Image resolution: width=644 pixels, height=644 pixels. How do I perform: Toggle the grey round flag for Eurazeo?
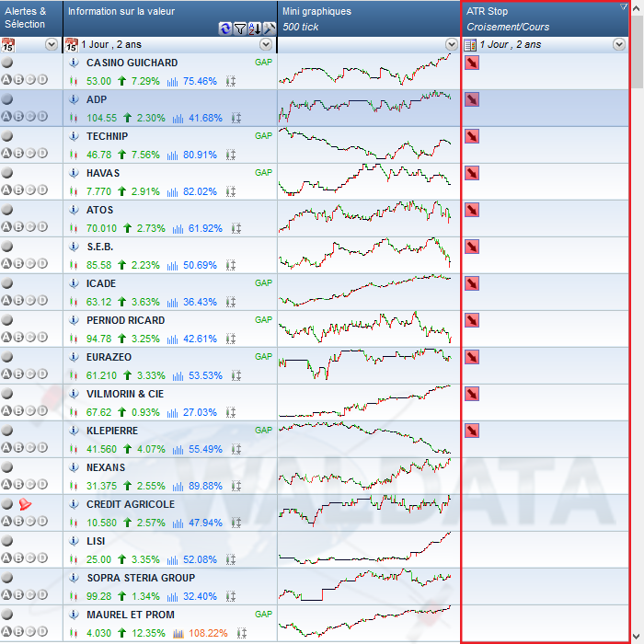[x=7, y=357]
